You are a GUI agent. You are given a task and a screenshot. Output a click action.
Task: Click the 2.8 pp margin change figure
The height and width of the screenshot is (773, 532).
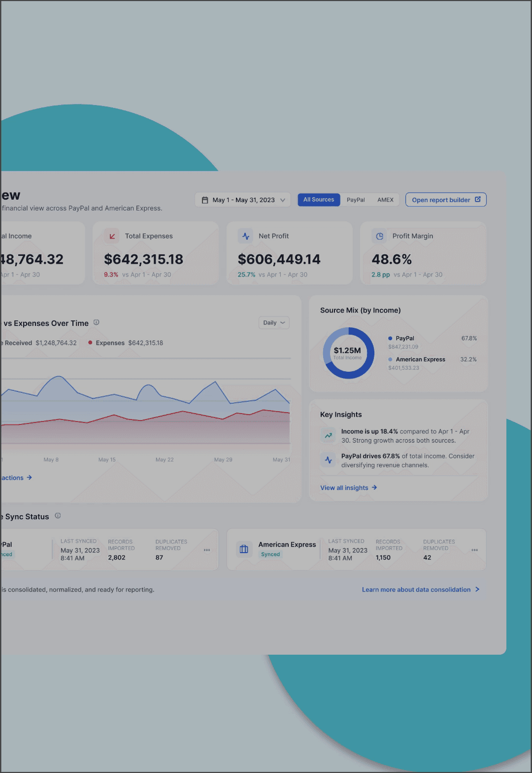click(x=380, y=275)
